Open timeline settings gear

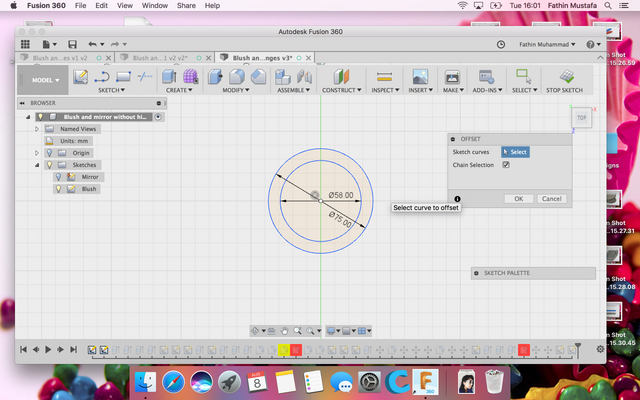pyautogui.click(x=600, y=349)
